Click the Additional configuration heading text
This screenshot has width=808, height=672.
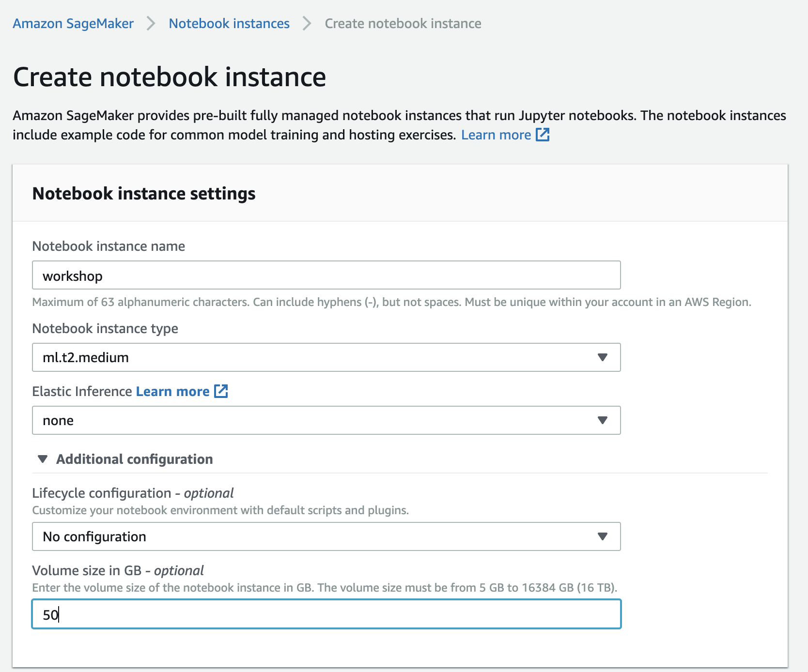coord(134,459)
